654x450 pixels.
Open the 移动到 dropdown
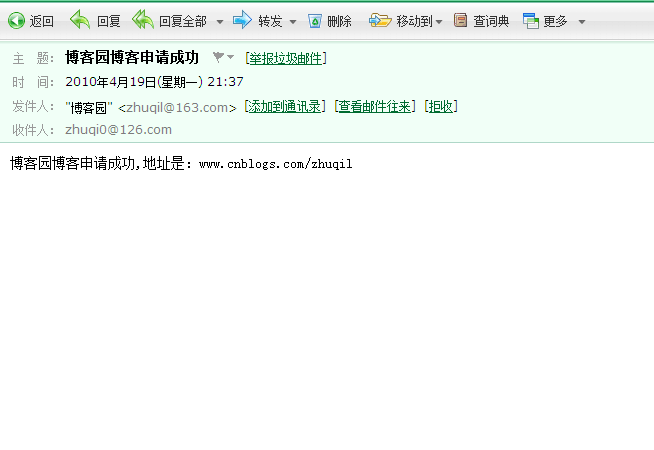(x=439, y=22)
